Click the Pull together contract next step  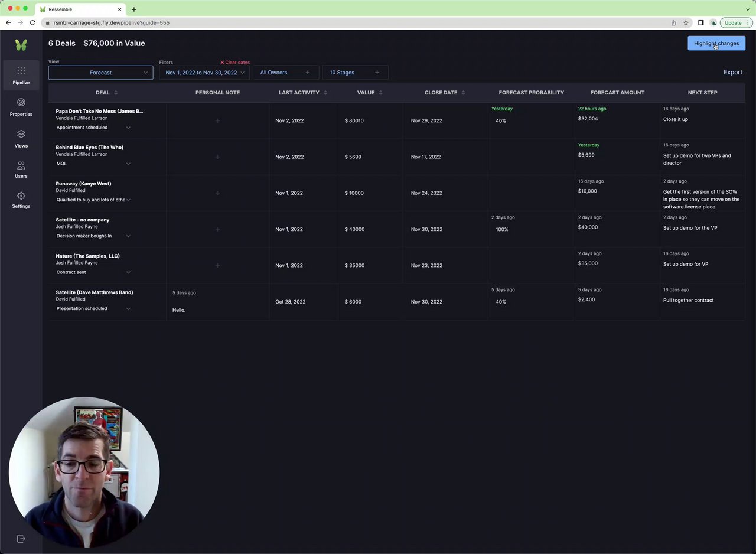click(x=689, y=300)
